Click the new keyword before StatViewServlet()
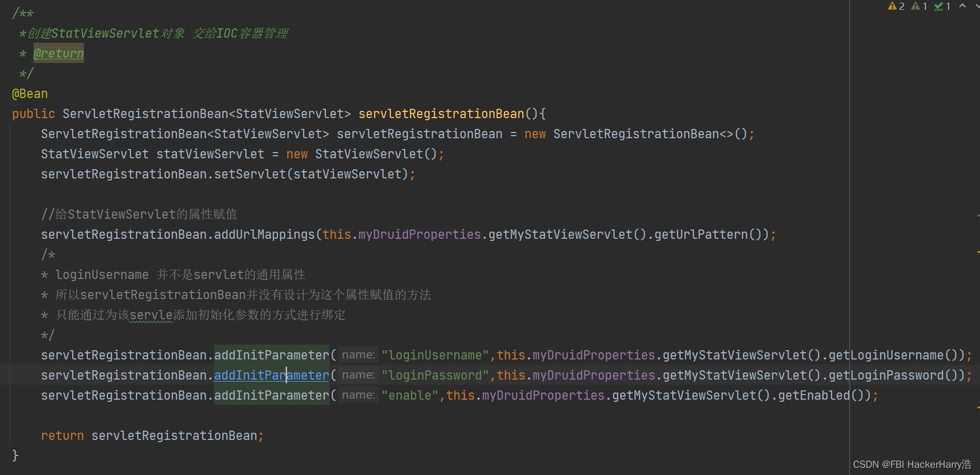 (x=297, y=154)
